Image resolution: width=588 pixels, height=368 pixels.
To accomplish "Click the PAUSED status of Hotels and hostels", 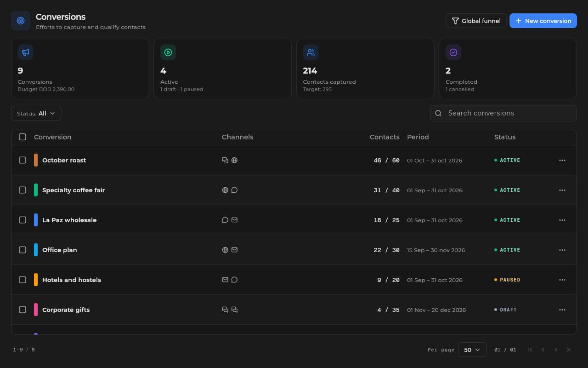I will click(x=507, y=280).
